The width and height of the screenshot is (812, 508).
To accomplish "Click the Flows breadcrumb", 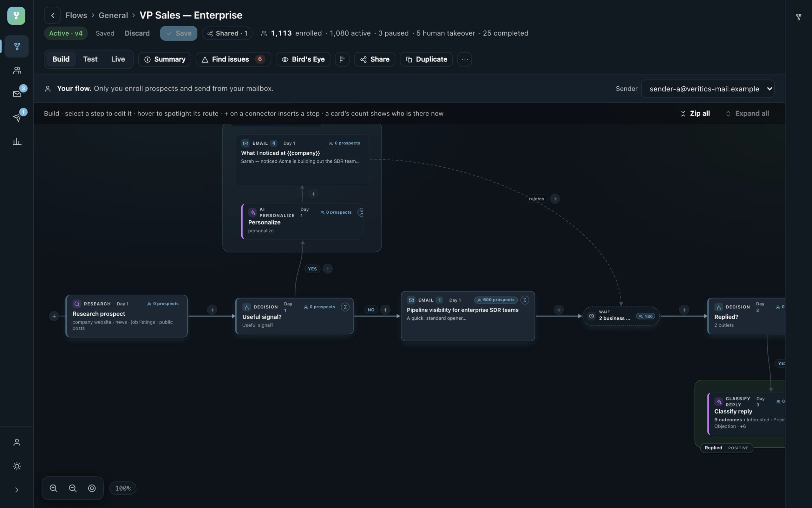I will pyautogui.click(x=76, y=15).
